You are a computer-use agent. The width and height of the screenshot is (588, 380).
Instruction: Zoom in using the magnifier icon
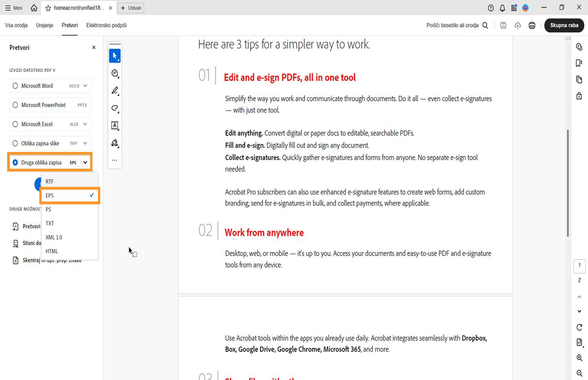point(579,358)
